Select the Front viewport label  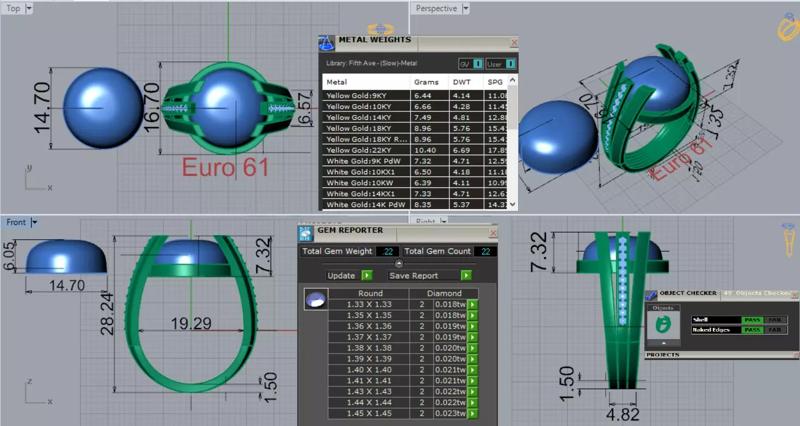pyautogui.click(x=16, y=222)
